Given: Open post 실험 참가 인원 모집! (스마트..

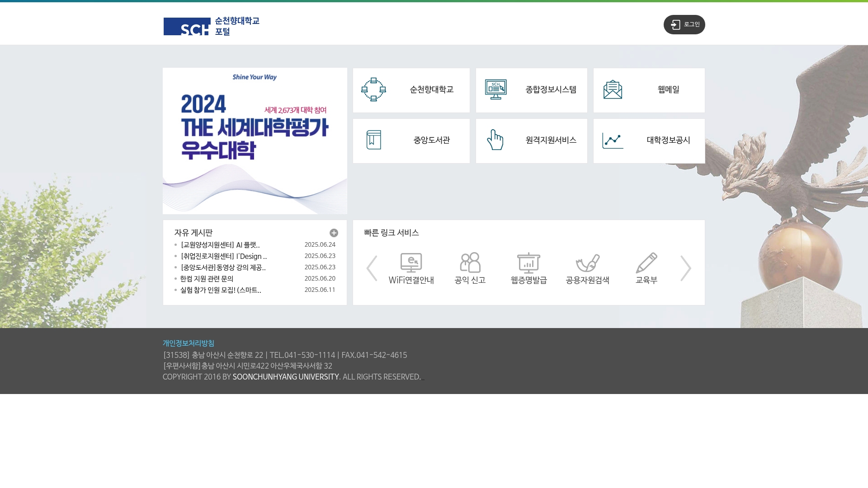Looking at the screenshot, I should (221, 290).
